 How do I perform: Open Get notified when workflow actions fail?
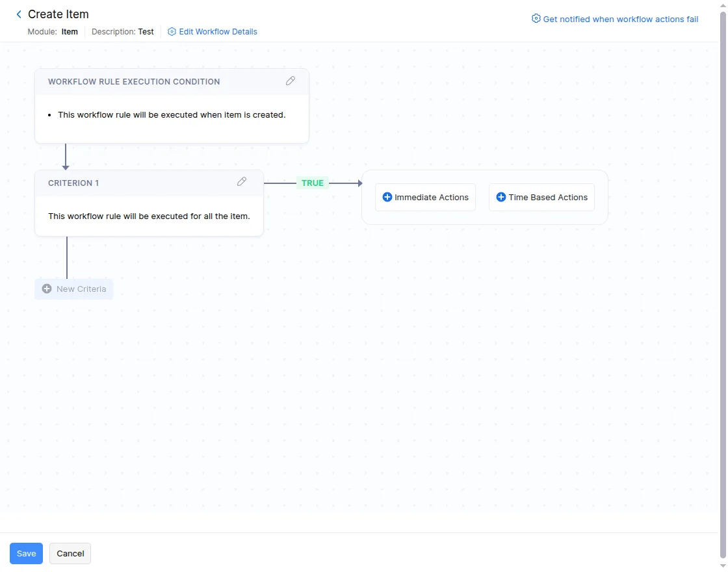(x=620, y=19)
